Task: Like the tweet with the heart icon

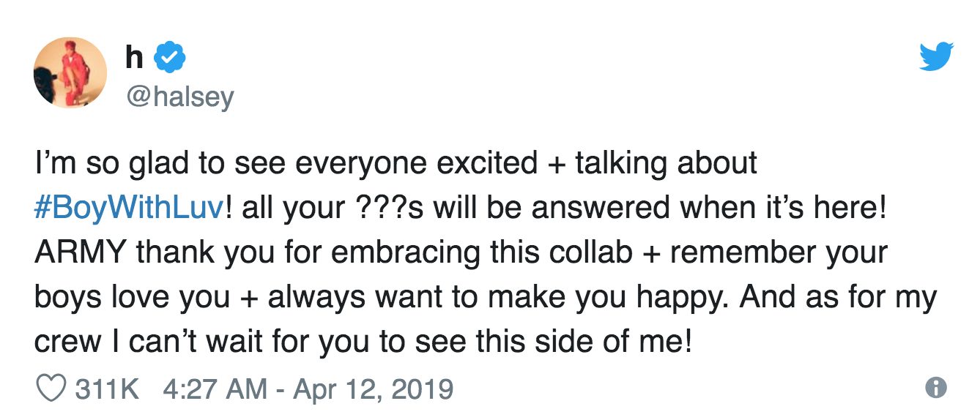Action: (x=51, y=388)
